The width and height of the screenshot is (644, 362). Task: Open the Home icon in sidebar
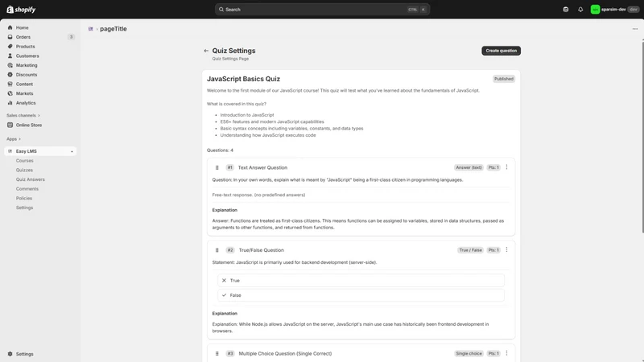click(10, 27)
